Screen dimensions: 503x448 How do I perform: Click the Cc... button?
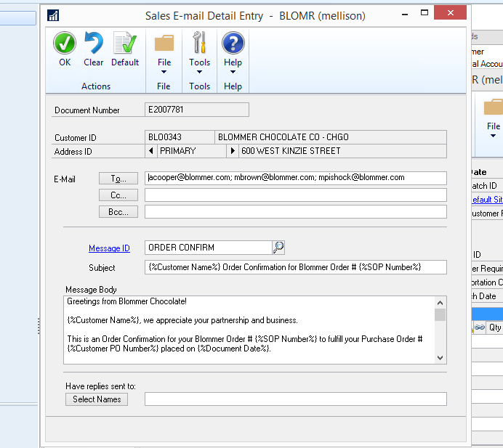click(x=118, y=195)
